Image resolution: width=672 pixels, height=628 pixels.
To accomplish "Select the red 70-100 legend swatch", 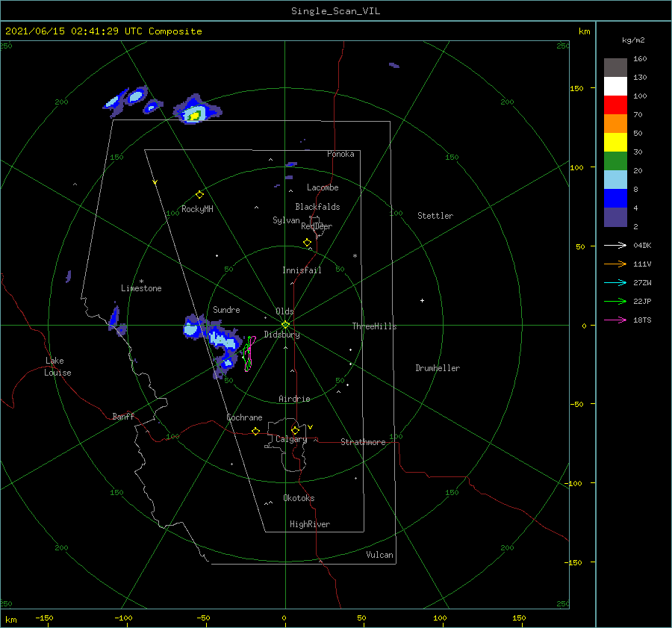I will (x=615, y=105).
